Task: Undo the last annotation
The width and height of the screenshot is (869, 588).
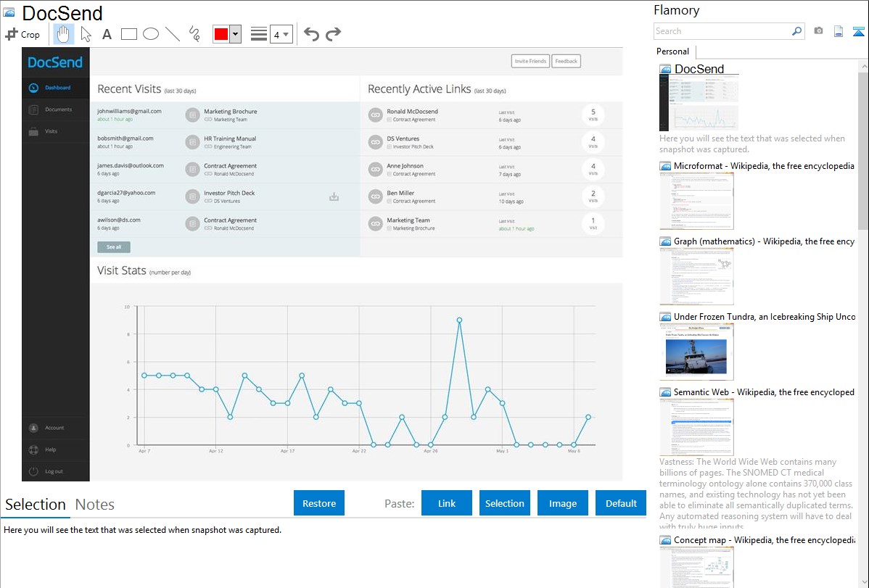Action: 311,34
